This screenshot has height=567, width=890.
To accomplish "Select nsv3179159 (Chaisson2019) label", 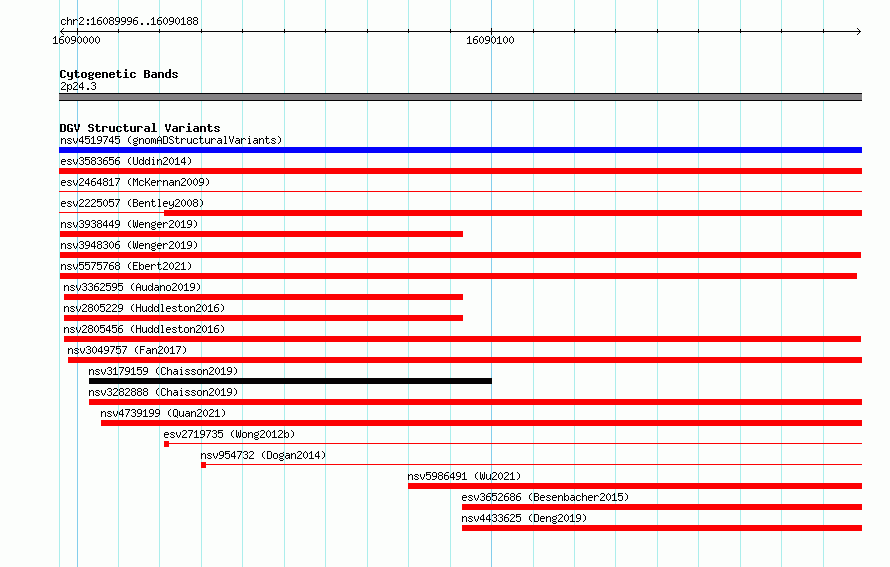I will [x=163, y=371].
